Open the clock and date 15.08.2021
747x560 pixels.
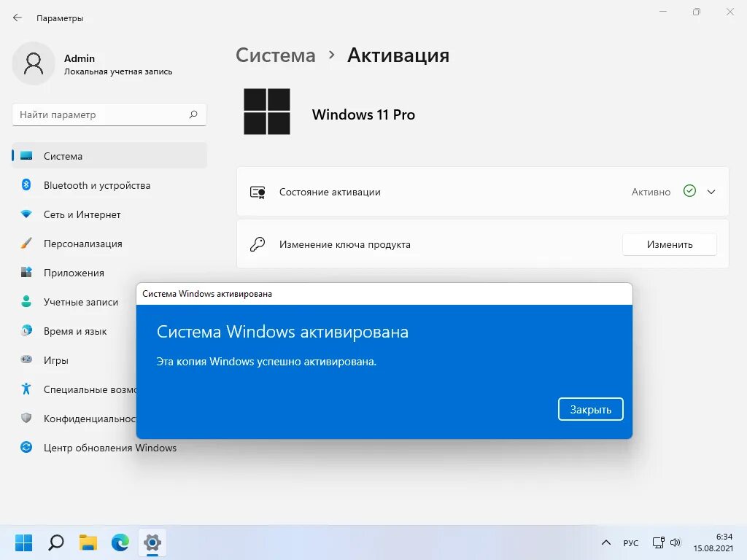pyautogui.click(x=713, y=542)
